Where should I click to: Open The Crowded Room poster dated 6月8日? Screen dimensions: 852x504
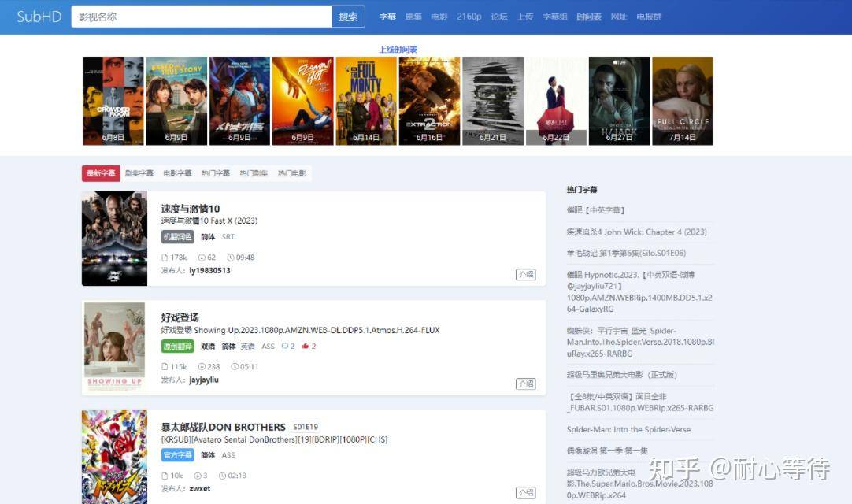tap(113, 101)
